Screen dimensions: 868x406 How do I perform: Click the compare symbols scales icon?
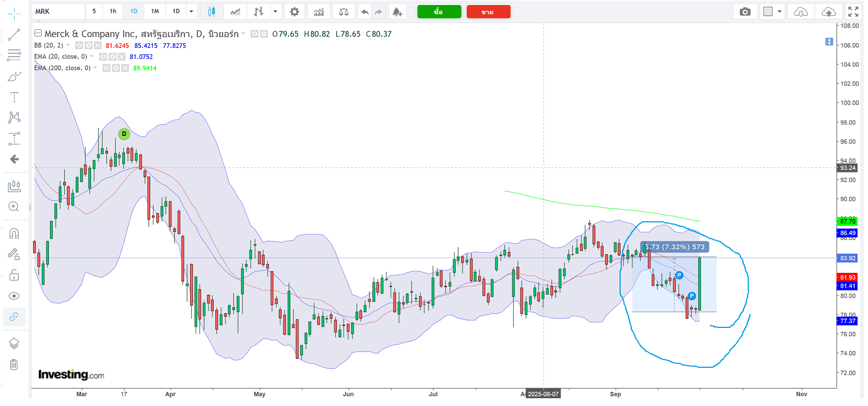pyautogui.click(x=343, y=12)
